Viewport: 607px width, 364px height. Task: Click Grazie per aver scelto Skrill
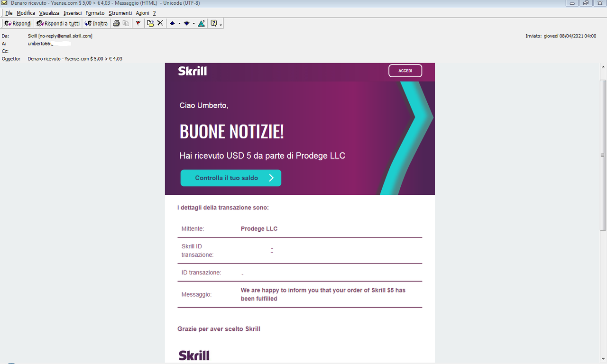[x=219, y=329]
